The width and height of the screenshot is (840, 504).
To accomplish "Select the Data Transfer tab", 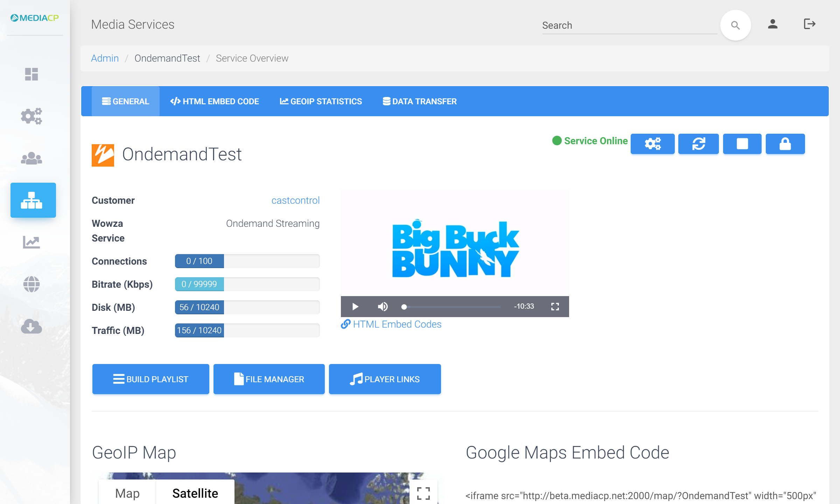I will tap(419, 101).
